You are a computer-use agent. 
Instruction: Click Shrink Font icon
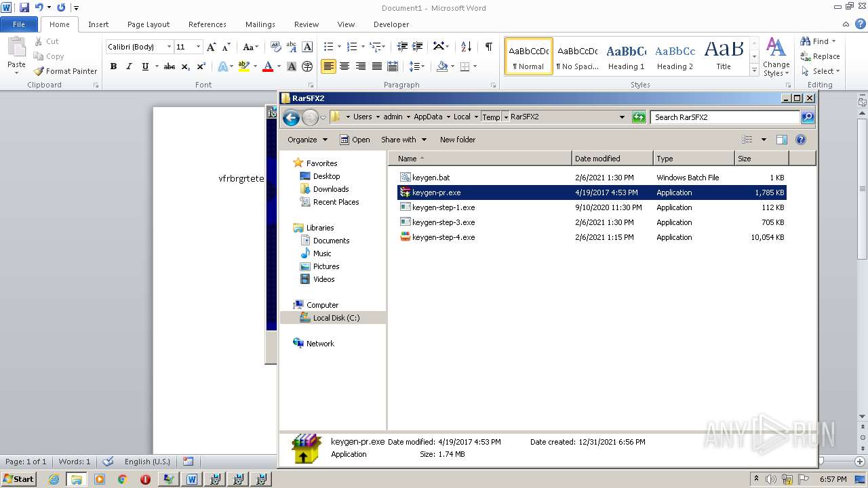(227, 47)
